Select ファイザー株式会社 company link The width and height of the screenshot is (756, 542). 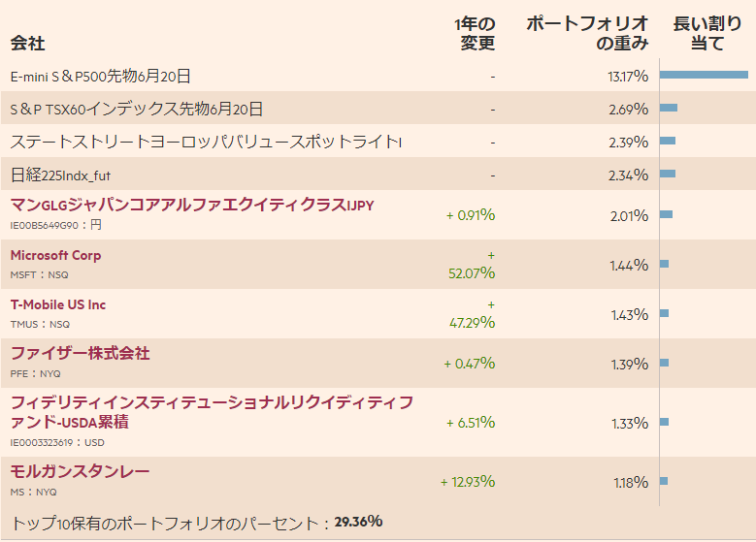pos(80,354)
